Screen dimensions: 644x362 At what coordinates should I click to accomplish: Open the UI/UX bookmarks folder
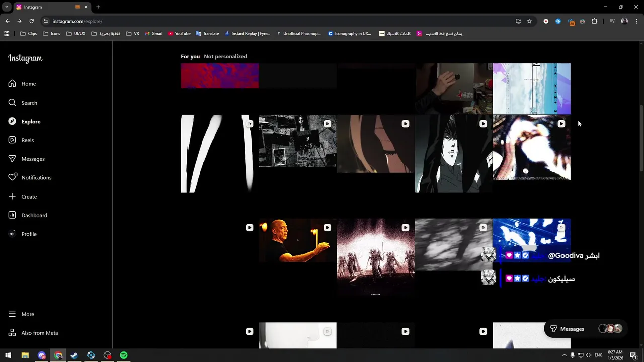coord(76,34)
